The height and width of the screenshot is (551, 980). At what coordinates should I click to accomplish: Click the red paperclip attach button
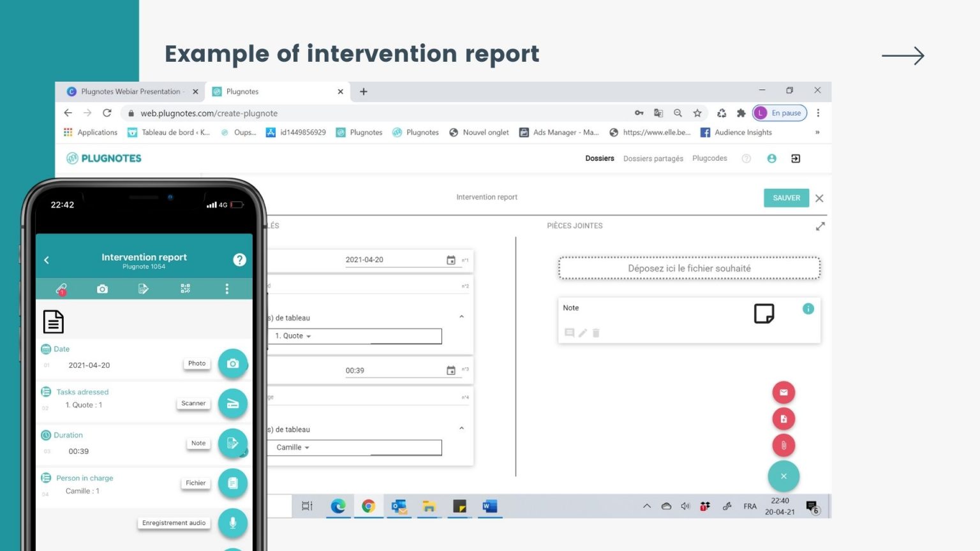[783, 445]
